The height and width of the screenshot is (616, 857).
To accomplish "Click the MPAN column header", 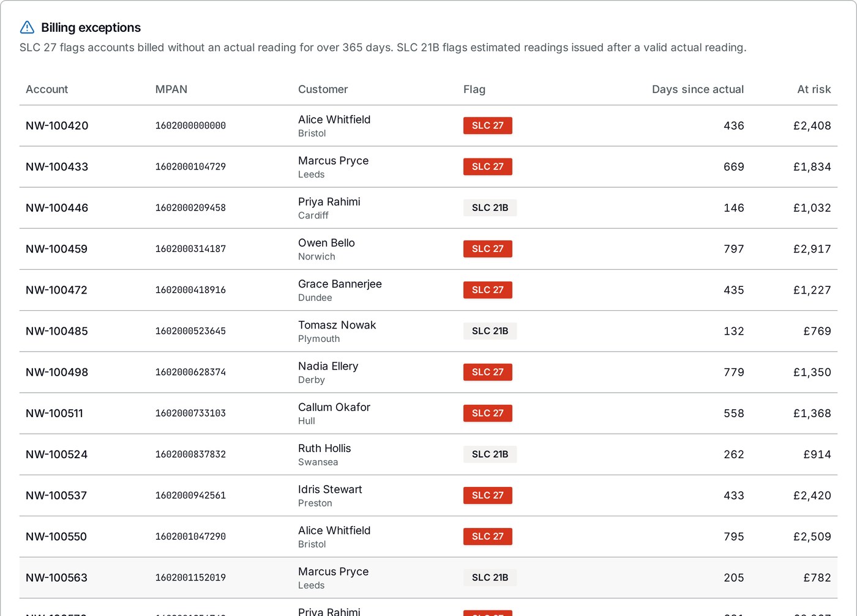I will coord(171,89).
